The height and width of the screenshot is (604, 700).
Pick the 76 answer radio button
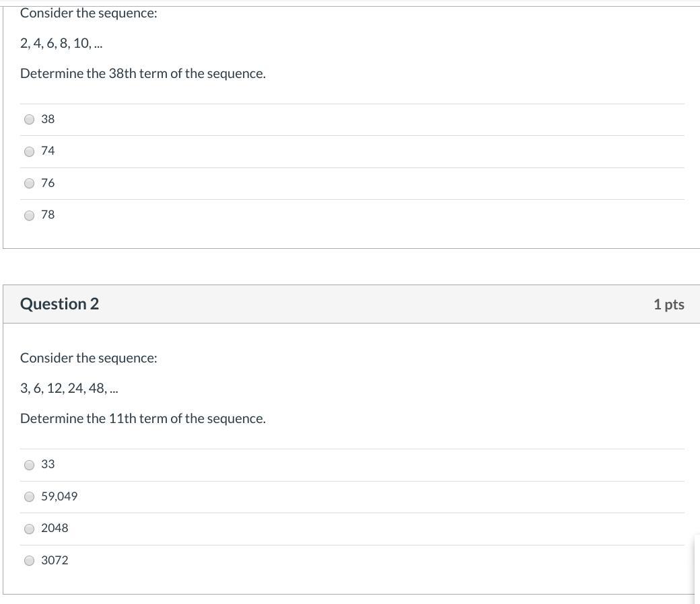(x=30, y=184)
